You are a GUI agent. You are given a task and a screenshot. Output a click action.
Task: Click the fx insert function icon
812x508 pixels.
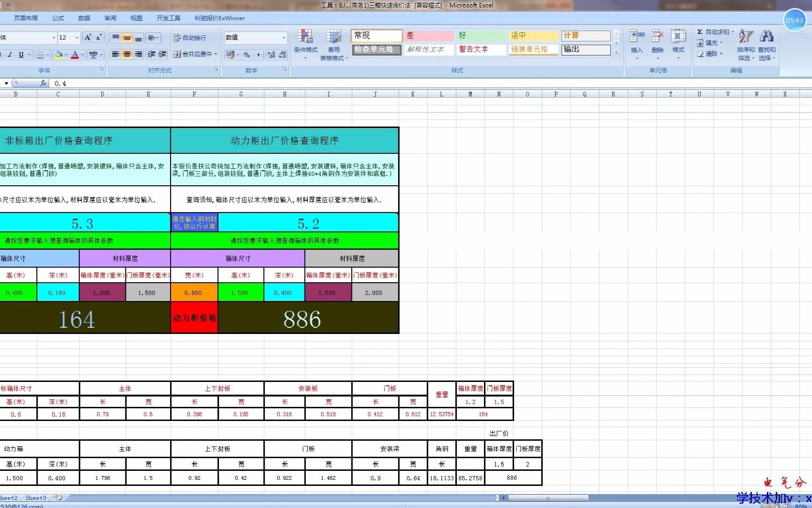pos(43,83)
